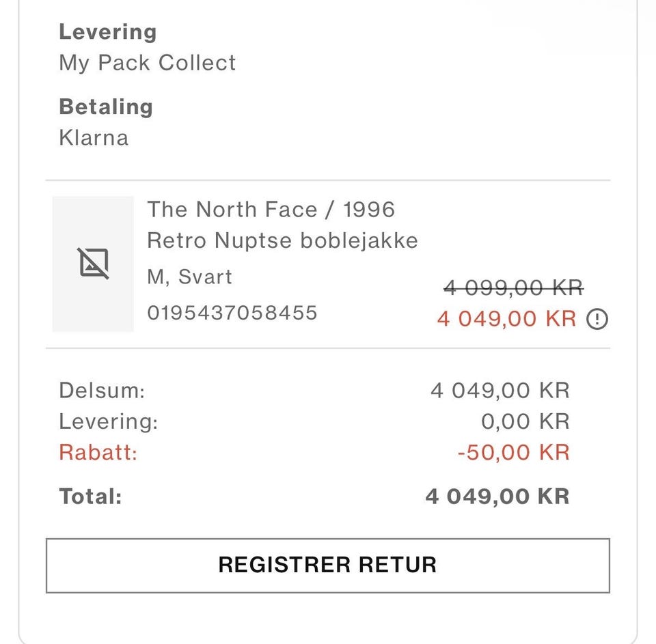Click the discount amount -50,00 KR

point(513,452)
